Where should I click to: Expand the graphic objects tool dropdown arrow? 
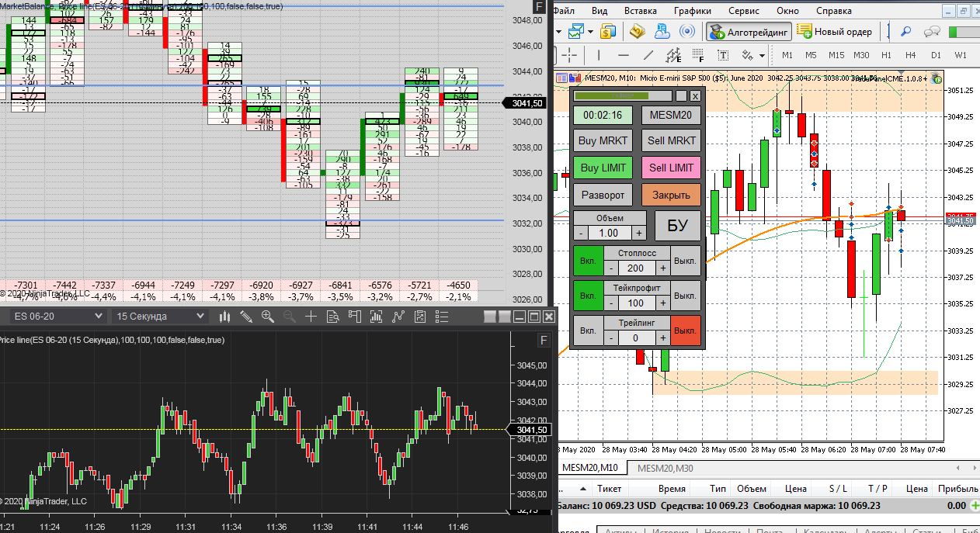tap(763, 56)
